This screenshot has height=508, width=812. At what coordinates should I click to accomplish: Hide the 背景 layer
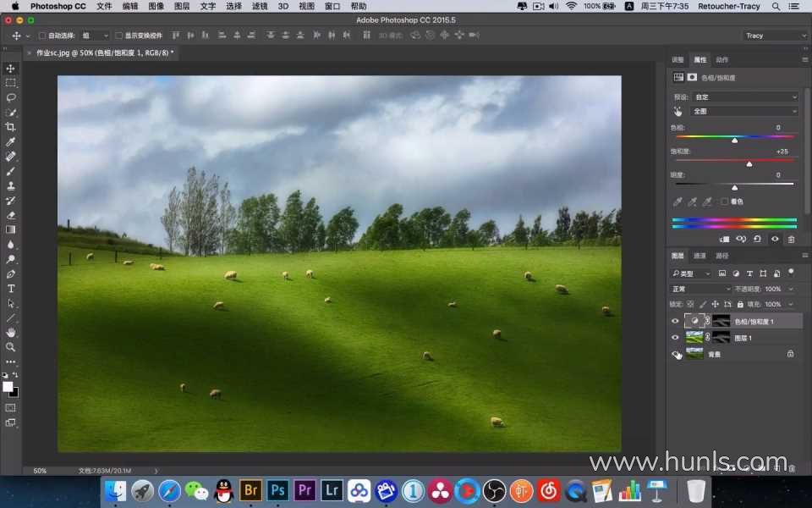point(675,354)
